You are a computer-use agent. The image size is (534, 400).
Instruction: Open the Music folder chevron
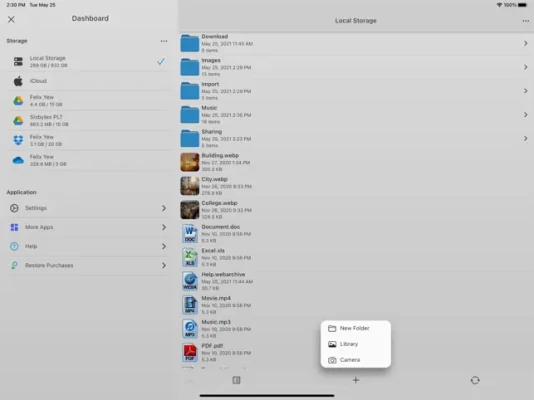coord(525,115)
